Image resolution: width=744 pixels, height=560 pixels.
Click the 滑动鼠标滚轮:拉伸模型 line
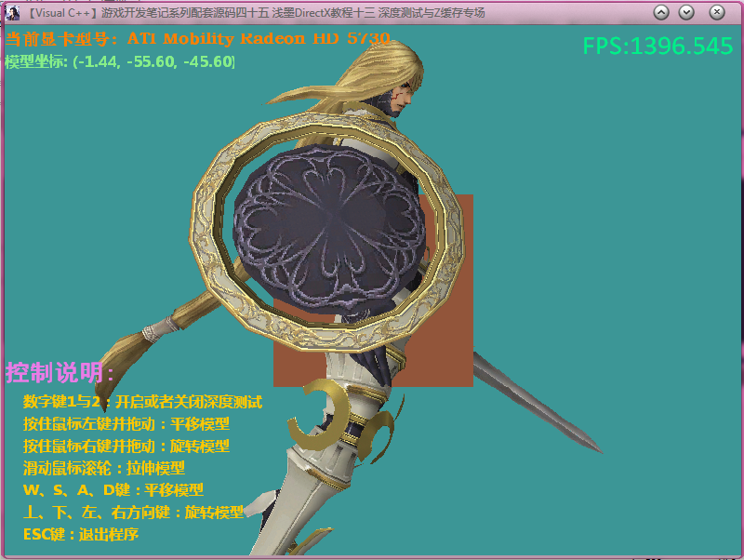pyautogui.click(x=104, y=469)
